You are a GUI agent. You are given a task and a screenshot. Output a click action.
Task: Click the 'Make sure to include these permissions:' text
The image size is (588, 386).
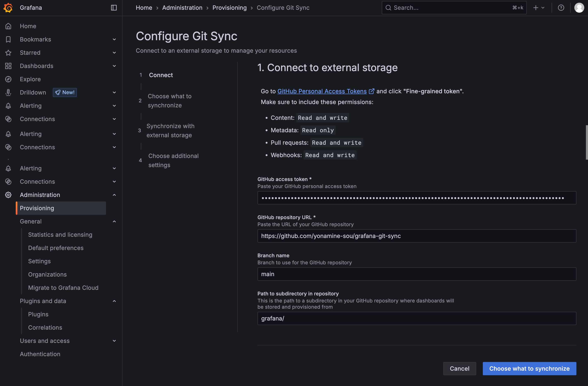[x=317, y=102]
